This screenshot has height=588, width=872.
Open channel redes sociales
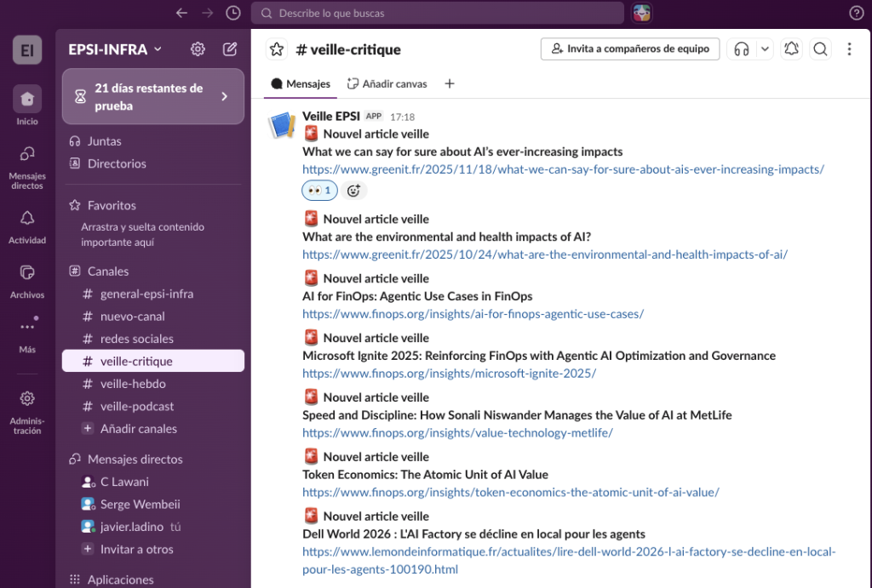point(153,339)
